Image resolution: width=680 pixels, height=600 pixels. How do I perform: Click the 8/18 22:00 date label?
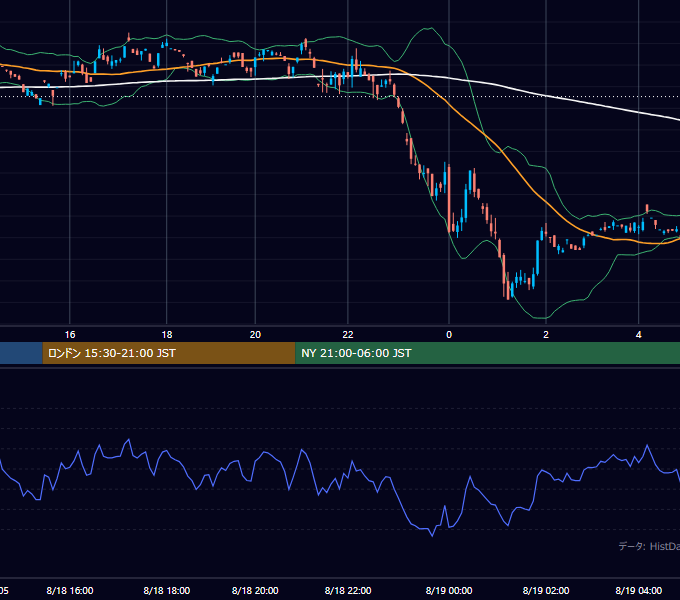(x=348, y=590)
